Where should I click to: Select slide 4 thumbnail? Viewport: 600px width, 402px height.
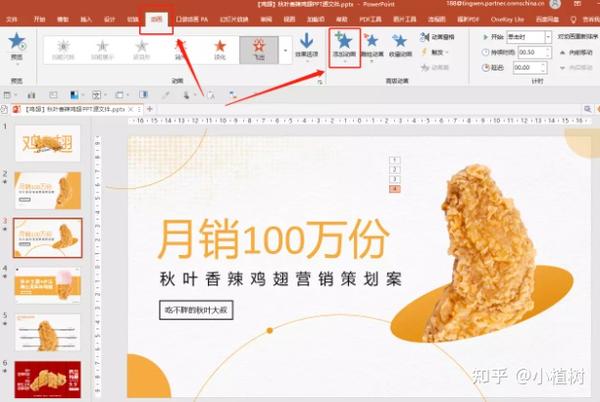coord(47,285)
